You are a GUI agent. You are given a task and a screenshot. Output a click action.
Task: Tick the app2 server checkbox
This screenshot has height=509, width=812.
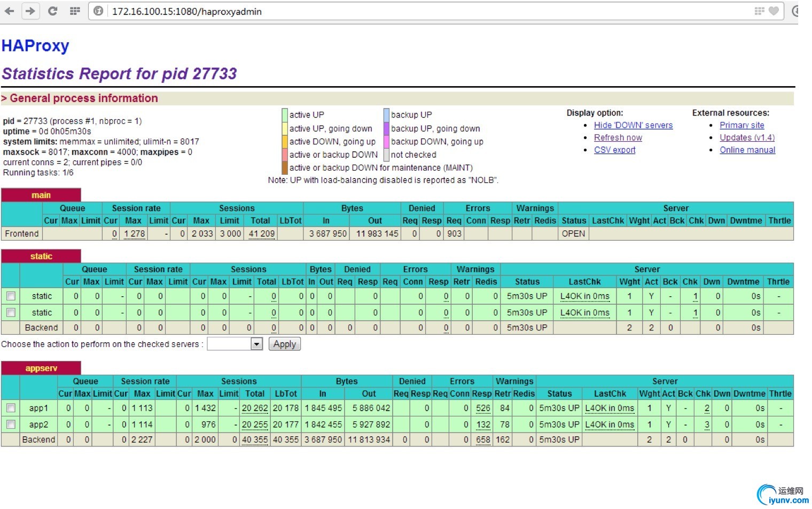(x=11, y=425)
